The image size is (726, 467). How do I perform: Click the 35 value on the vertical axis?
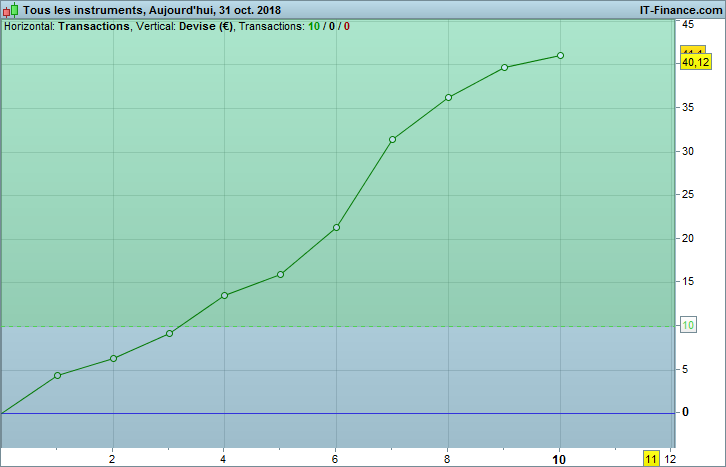(x=688, y=107)
